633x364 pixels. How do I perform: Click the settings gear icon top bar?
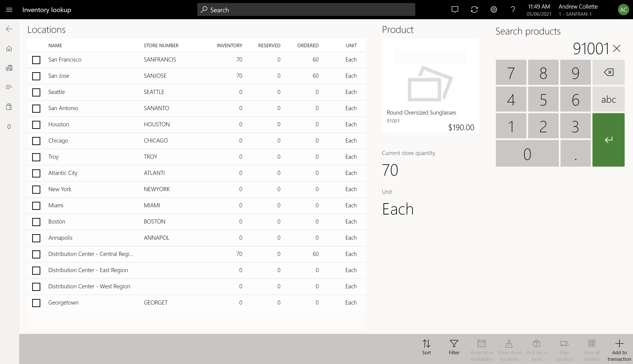pos(494,9)
